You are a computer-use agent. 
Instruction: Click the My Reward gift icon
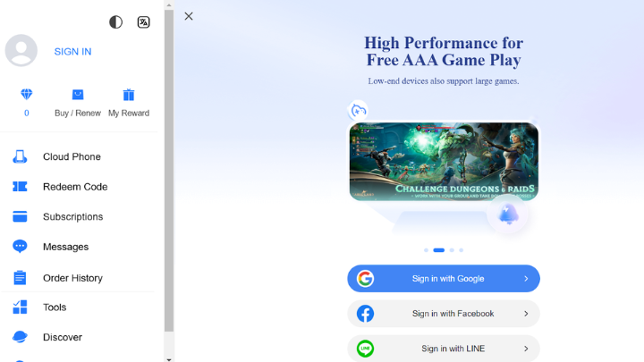click(129, 95)
